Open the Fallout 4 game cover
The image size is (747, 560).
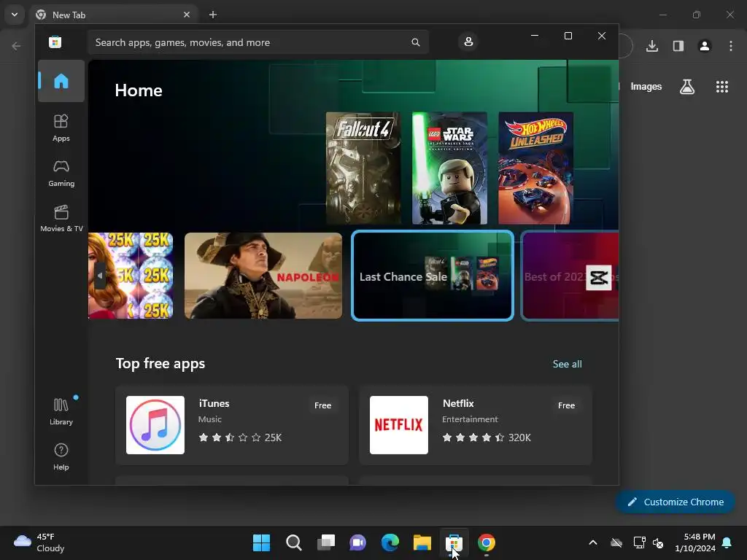[x=363, y=168]
